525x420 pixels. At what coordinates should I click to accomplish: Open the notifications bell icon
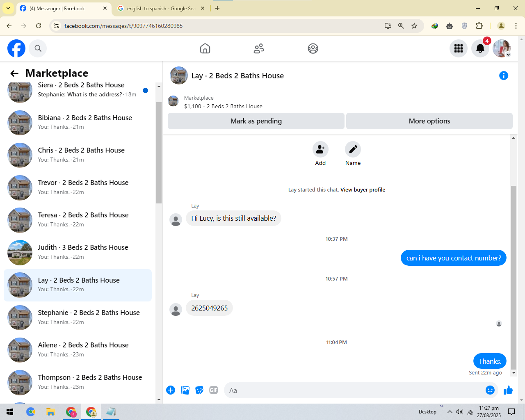(480, 48)
